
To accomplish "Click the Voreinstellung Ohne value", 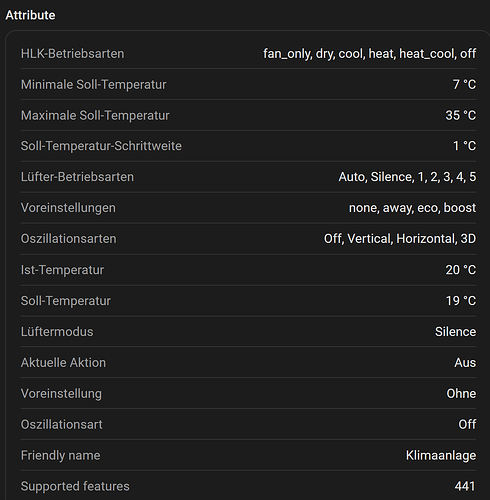I will coord(461,394).
